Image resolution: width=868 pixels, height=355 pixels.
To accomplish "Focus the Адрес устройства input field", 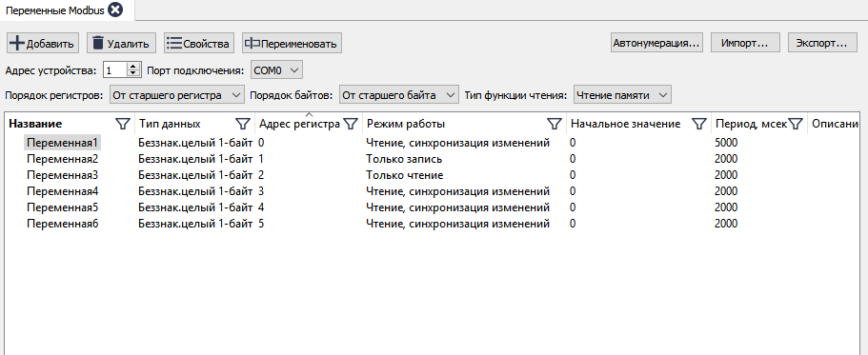I will (115, 70).
